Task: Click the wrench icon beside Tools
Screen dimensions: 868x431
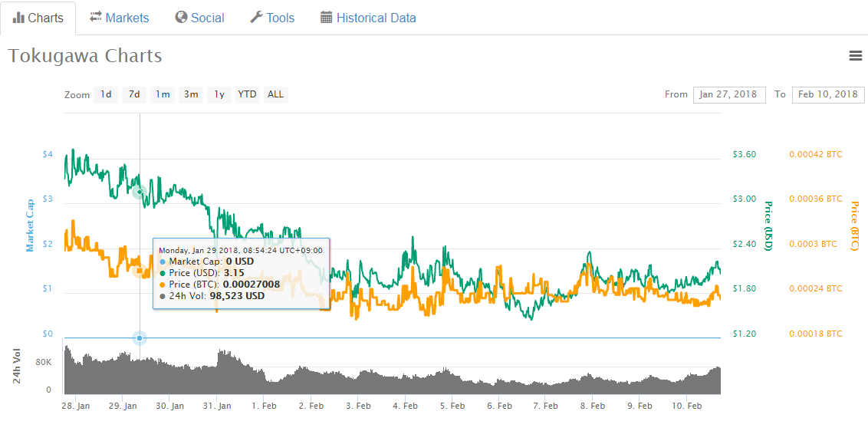Action: 257,17
